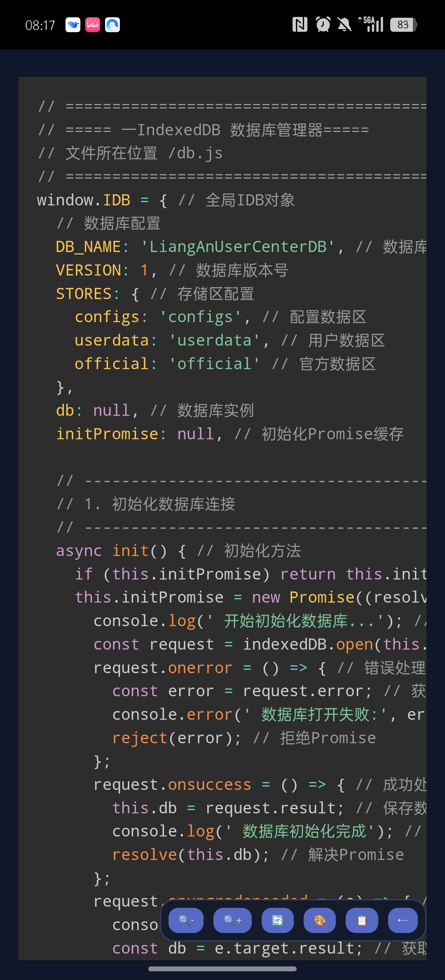The image size is (445, 980).
Task: Tap the NFC status bar icon
Action: 300,25
